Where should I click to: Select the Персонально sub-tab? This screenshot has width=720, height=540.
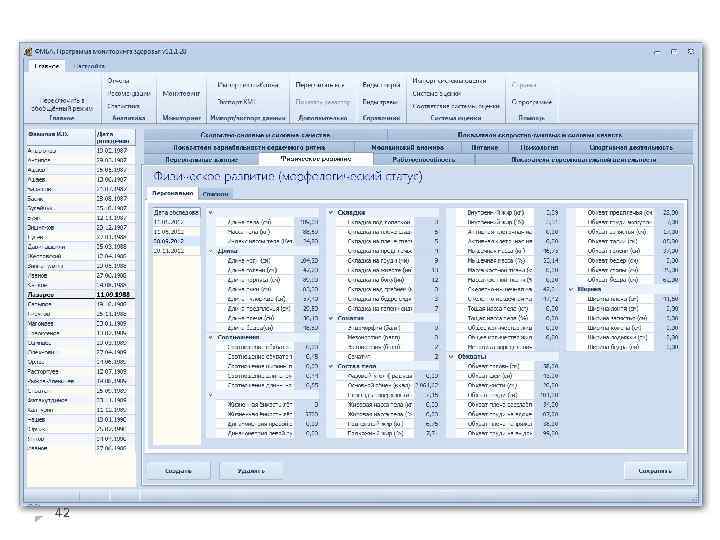[173, 194]
